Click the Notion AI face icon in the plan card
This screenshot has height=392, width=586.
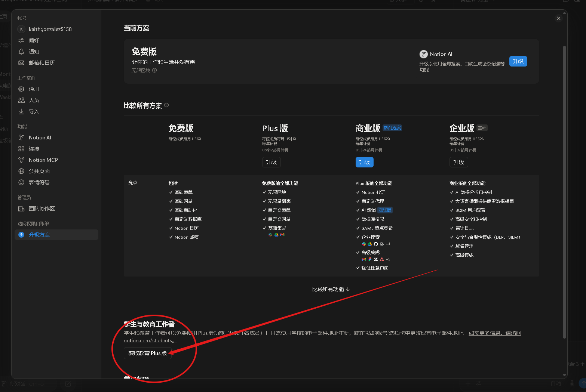[x=423, y=54]
